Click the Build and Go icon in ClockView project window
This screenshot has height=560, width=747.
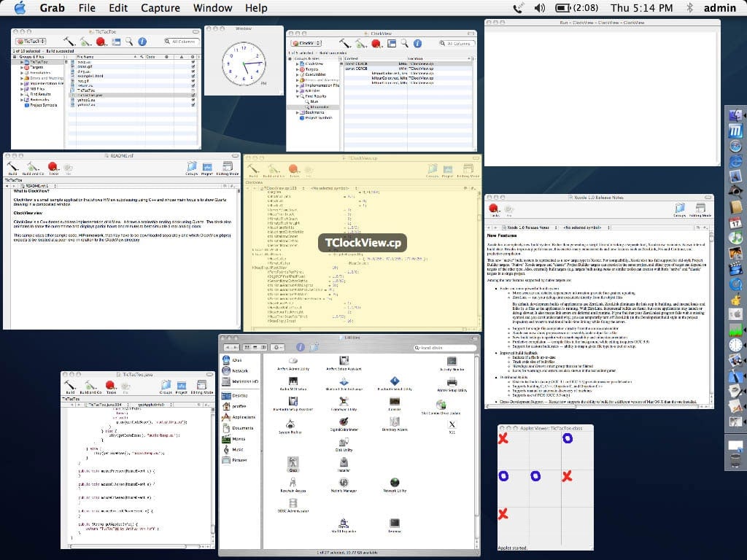click(x=360, y=43)
